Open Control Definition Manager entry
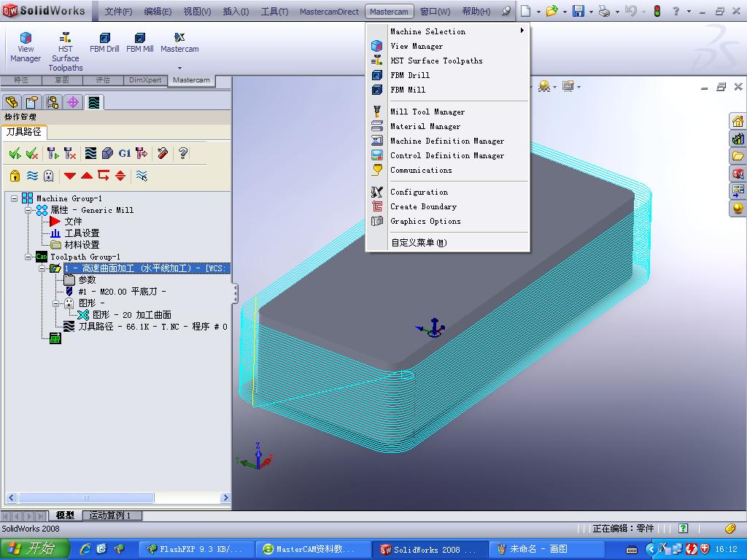This screenshot has height=560, width=747. click(x=447, y=155)
